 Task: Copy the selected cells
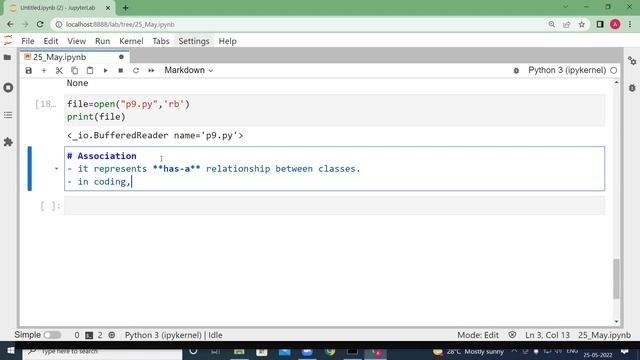74,70
